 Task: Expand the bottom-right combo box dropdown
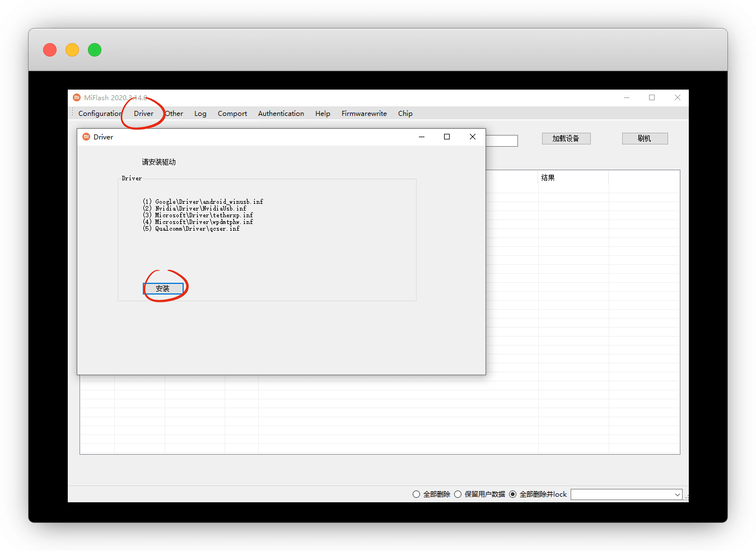tap(677, 494)
